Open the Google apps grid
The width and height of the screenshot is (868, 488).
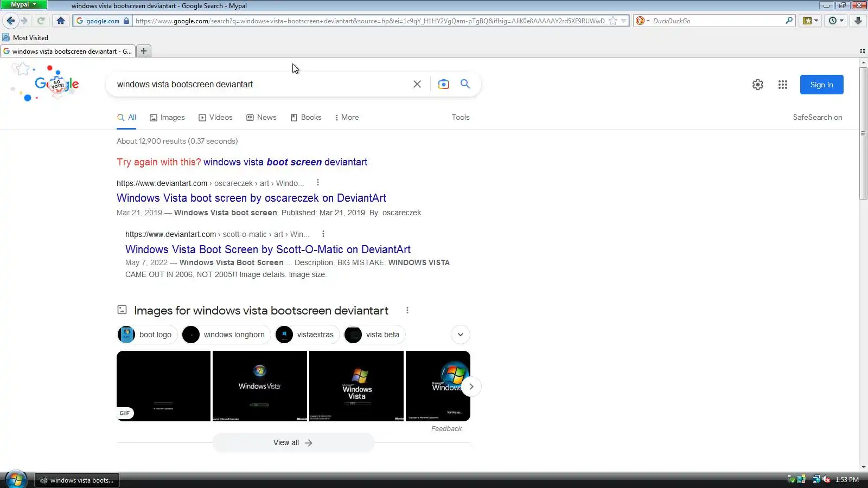pos(782,85)
